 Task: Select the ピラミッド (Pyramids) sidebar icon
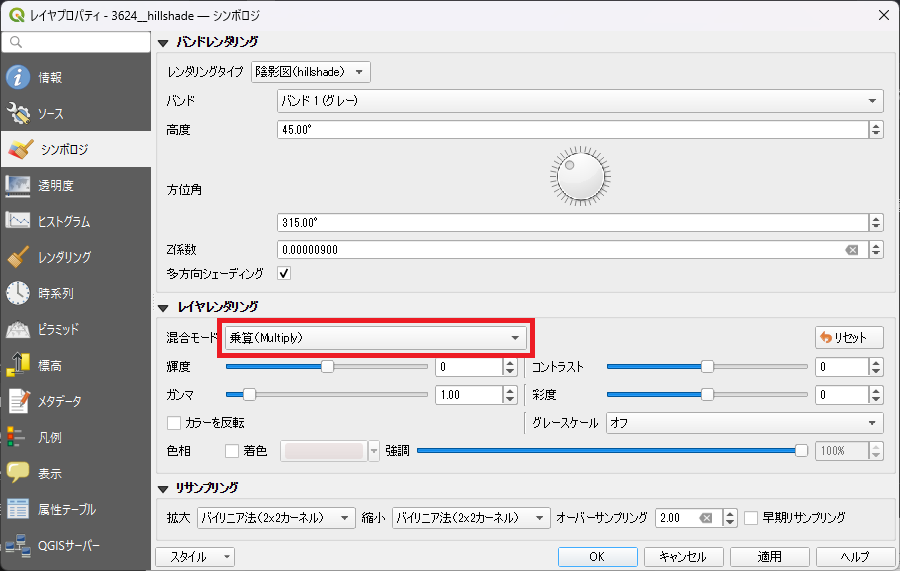[19, 329]
